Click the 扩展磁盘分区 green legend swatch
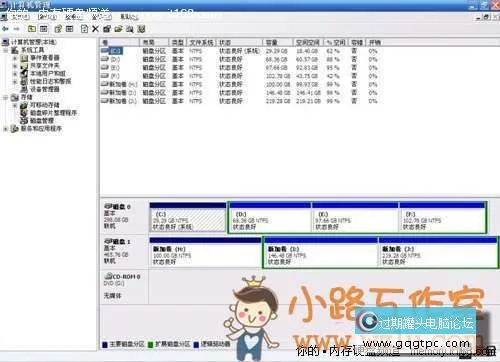Viewport: 500px width, 362px height. [150, 344]
